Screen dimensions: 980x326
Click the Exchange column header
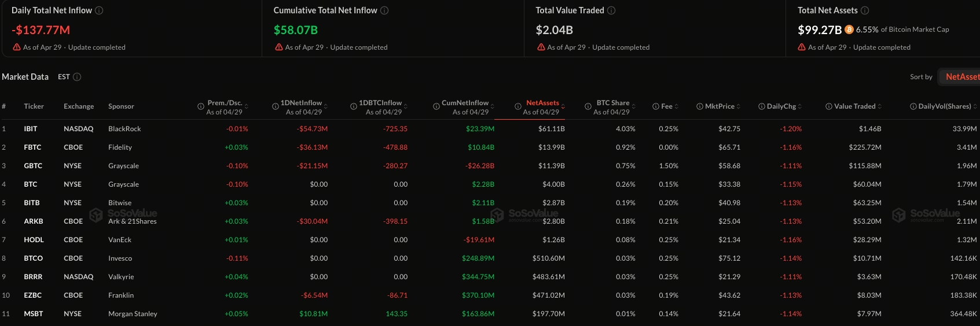(x=79, y=106)
